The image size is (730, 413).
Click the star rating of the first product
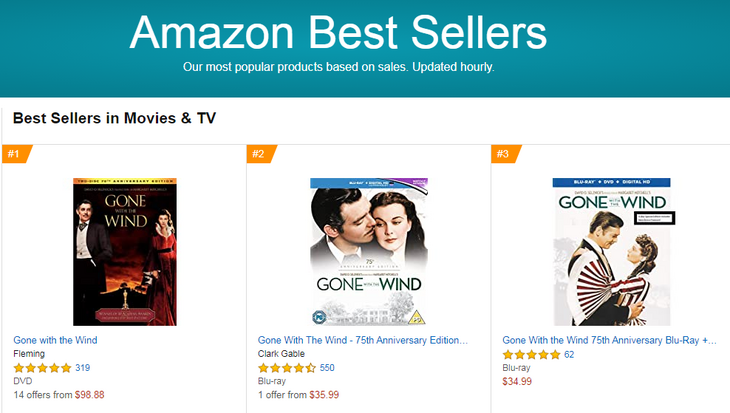[42, 368]
